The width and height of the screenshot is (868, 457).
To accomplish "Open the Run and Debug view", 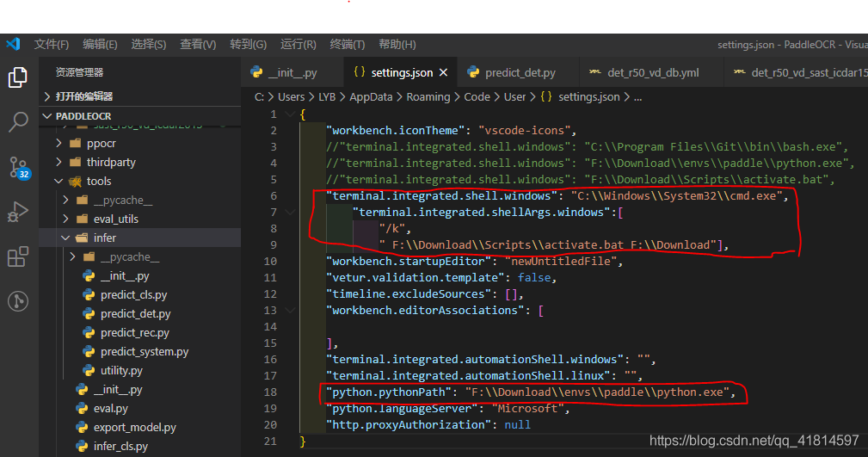I will [17, 212].
